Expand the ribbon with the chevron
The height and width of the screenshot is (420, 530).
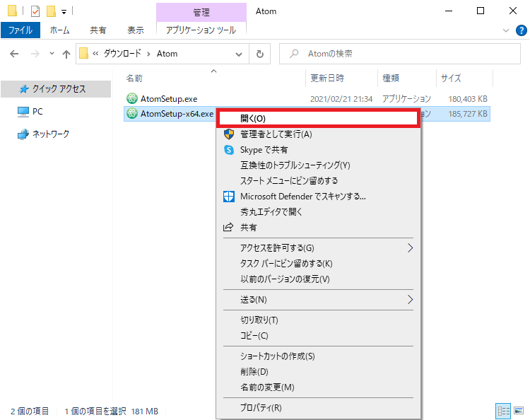tap(505, 30)
